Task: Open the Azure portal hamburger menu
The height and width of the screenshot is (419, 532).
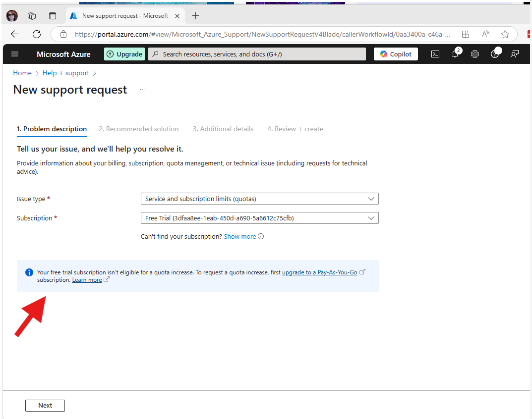Action: click(15, 54)
